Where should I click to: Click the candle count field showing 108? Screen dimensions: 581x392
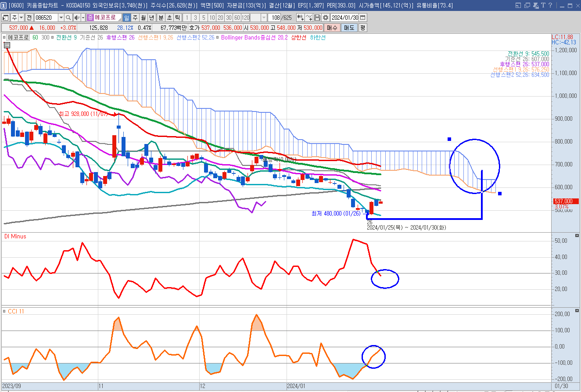[x=274, y=18]
